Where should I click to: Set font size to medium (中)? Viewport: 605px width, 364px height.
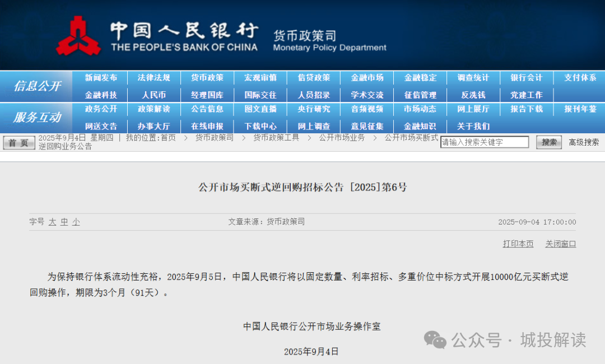[x=64, y=222]
